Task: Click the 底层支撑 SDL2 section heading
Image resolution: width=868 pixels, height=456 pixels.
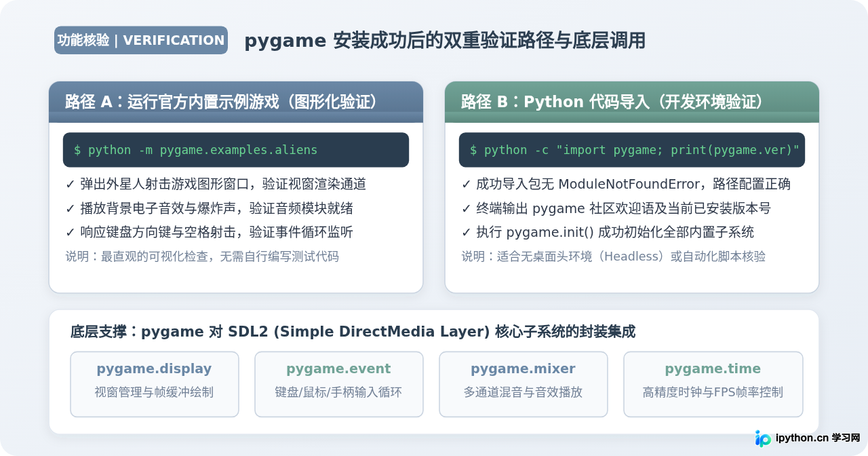Action: coord(353,332)
